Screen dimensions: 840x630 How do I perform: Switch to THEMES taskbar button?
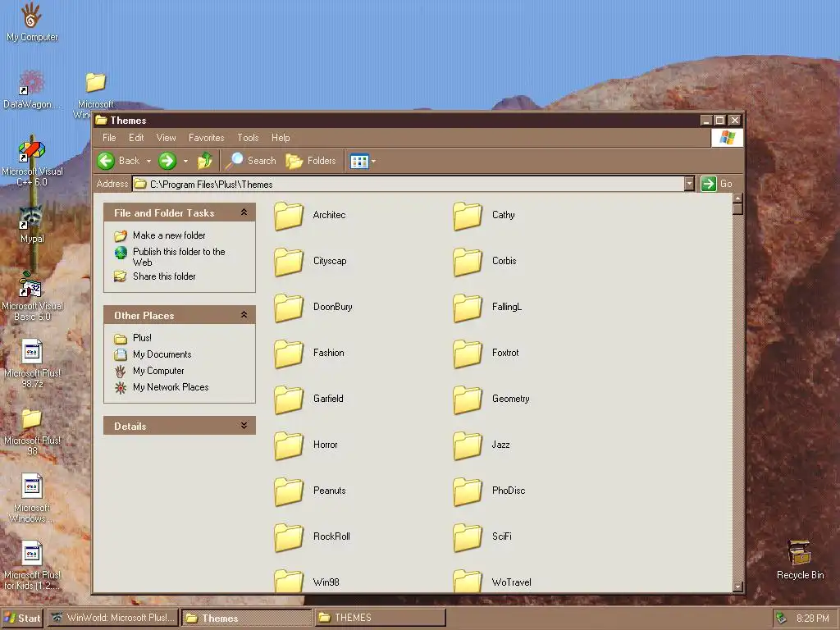click(x=380, y=618)
